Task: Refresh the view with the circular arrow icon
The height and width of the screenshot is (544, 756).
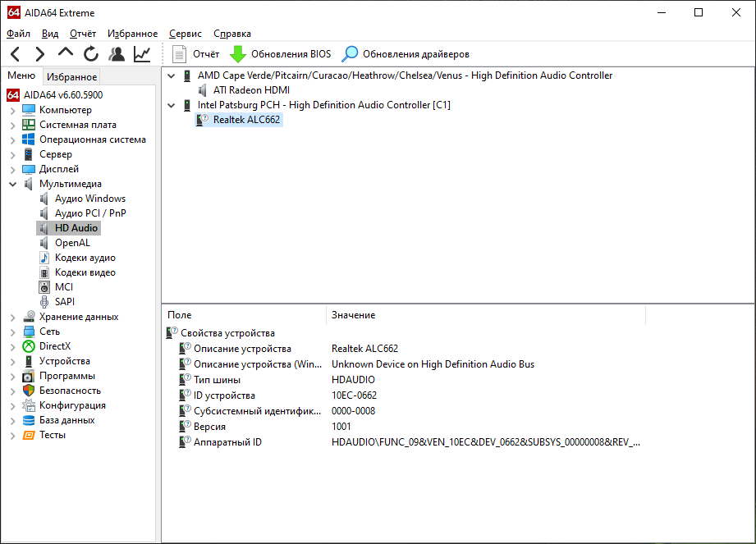Action: click(x=90, y=54)
